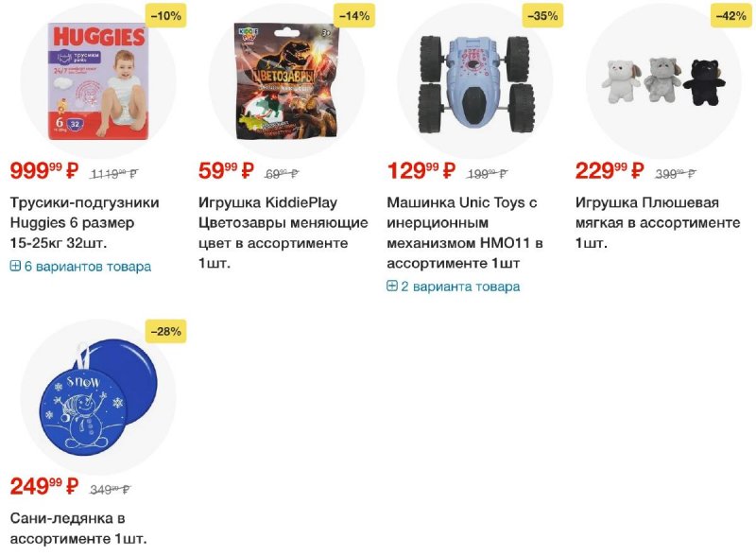Open Машинка Unic Toys product title
Viewport: 756px width, 556px height.
click(x=465, y=233)
